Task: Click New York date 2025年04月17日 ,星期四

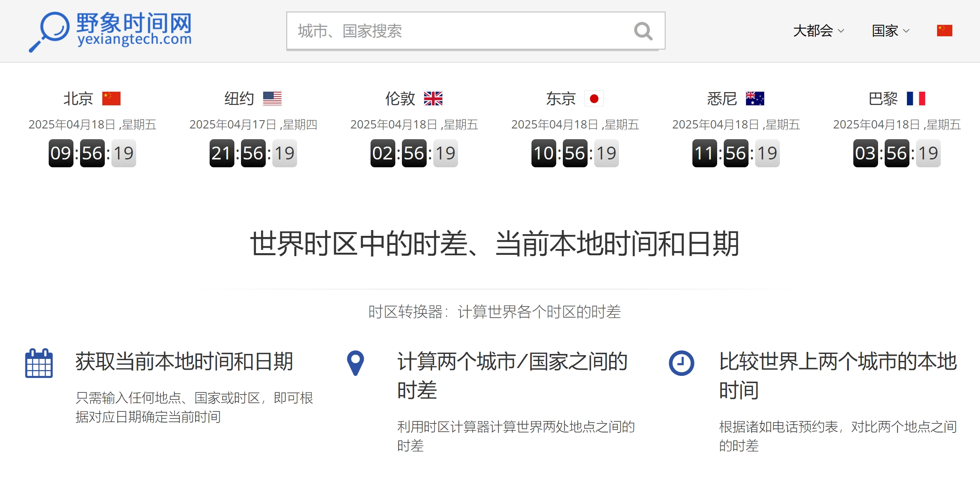Action: pos(253,124)
